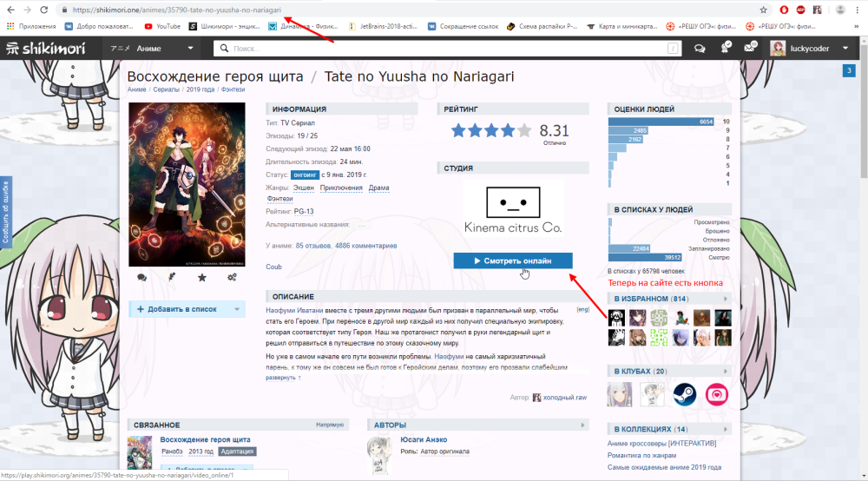Open the Сокращение ссылок bookmark
The height and width of the screenshot is (481, 868).
[x=463, y=26]
